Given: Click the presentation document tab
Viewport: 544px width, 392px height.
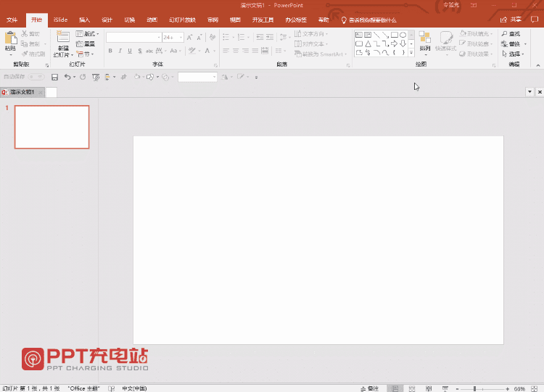Looking at the screenshot, I should (22, 92).
